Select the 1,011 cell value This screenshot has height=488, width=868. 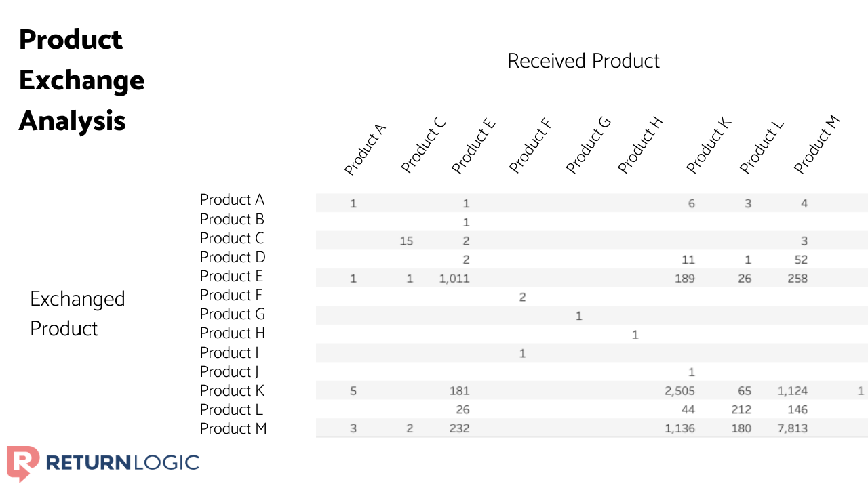[454, 278]
